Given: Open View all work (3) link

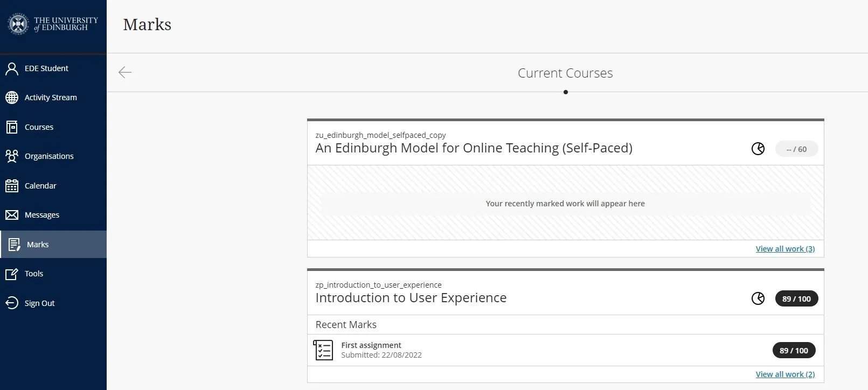Looking at the screenshot, I should pyautogui.click(x=785, y=249).
